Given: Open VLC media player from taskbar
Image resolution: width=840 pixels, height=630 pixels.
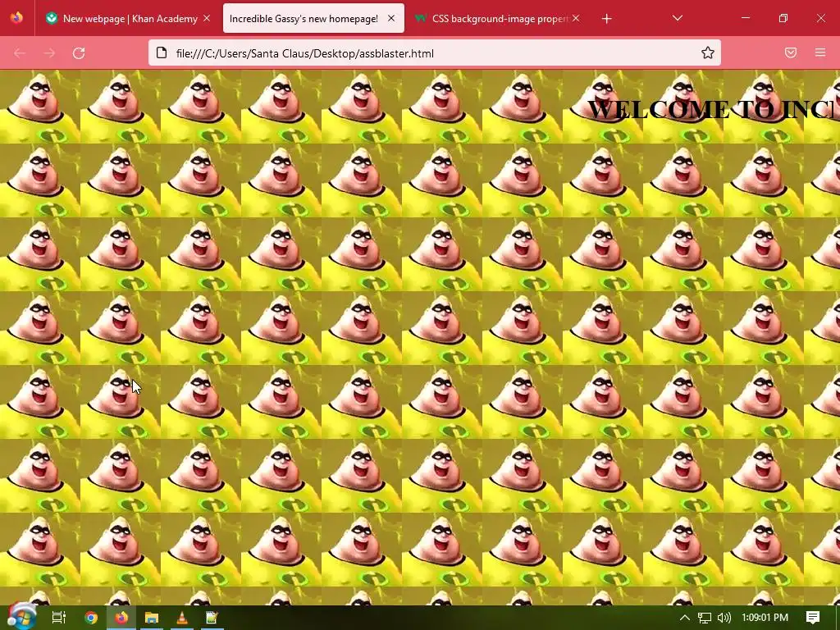Looking at the screenshot, I should [182, 618].
